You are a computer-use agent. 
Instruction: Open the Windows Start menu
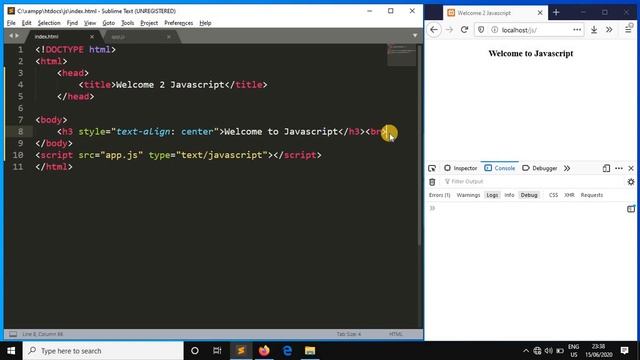pos(11,351)
